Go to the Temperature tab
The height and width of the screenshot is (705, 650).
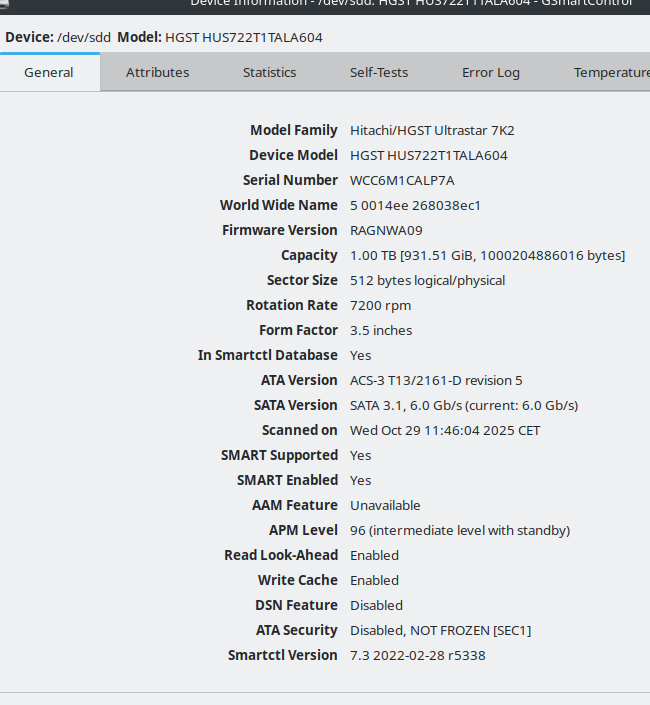pyautogui.click(x=610, y=72)
